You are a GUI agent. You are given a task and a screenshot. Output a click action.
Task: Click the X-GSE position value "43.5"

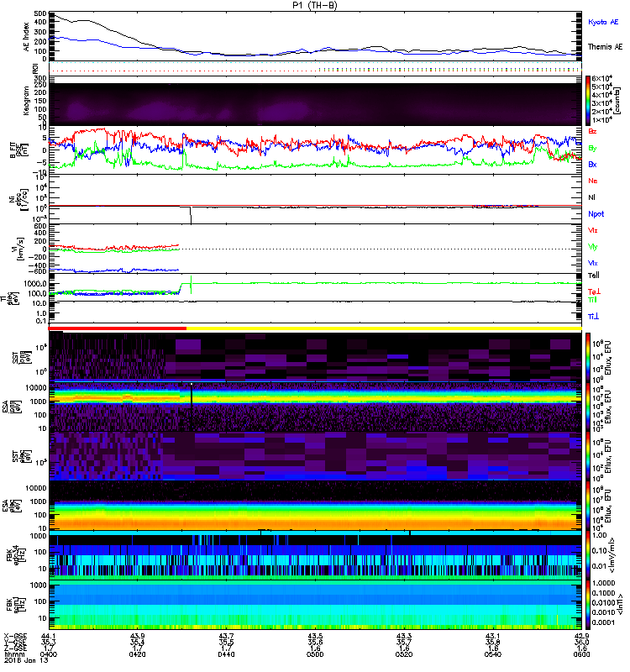point(315,636)
